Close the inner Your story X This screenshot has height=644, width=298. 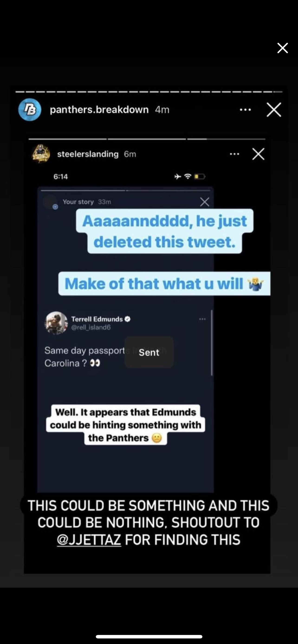[x=205, y=202]
